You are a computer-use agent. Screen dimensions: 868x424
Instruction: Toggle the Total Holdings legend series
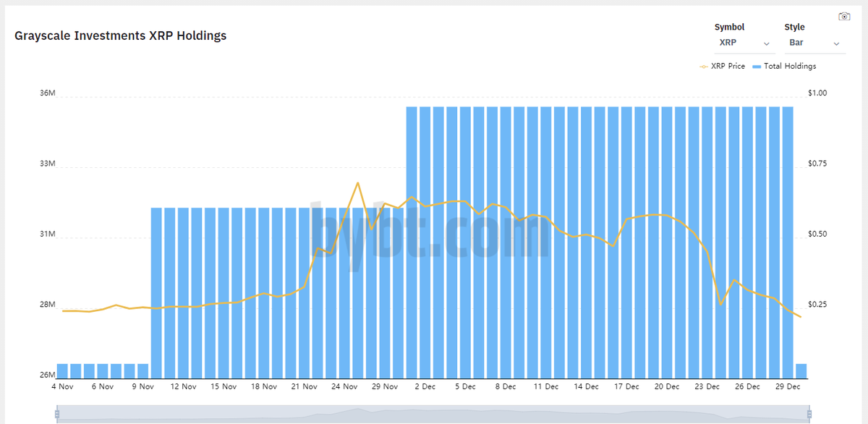point(784,66)
